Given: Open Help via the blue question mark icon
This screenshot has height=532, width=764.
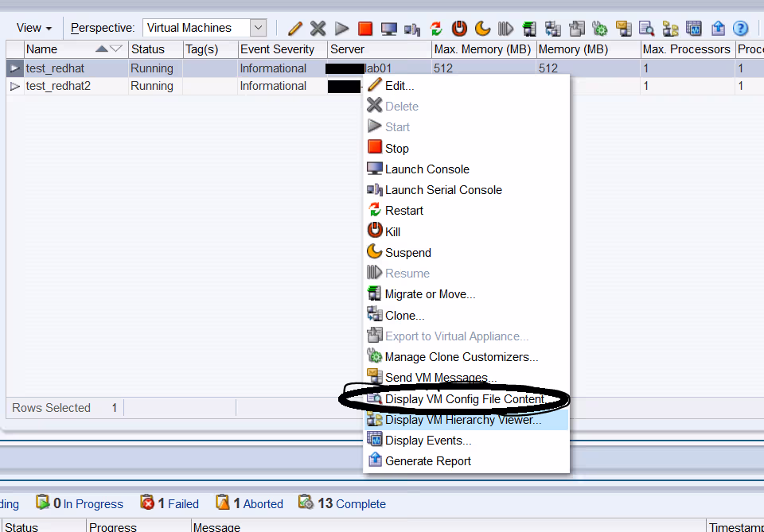Looking at the screenshot, I should coord(740,29).
